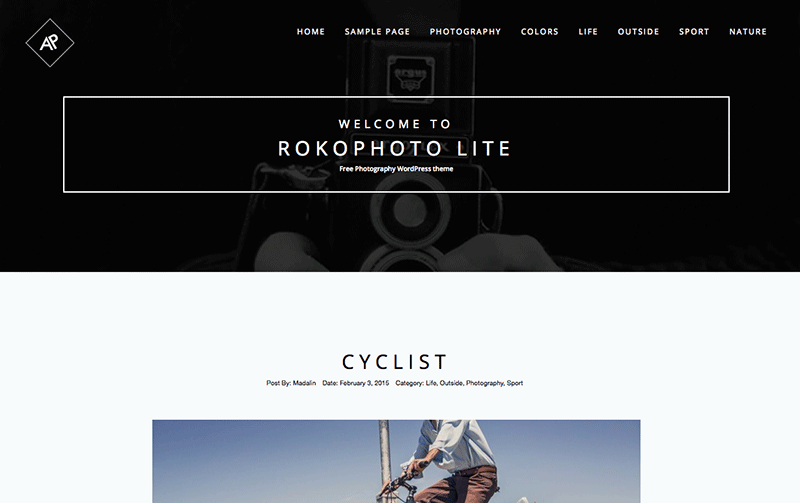Open the Photography menu link
Screen dimensions: 800x503
click(465, 32)
